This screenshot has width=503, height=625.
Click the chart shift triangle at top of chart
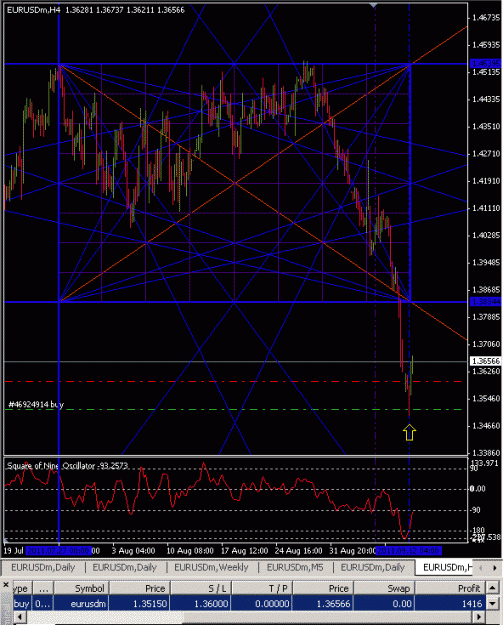pyautogui.click(x=373, y=5)
